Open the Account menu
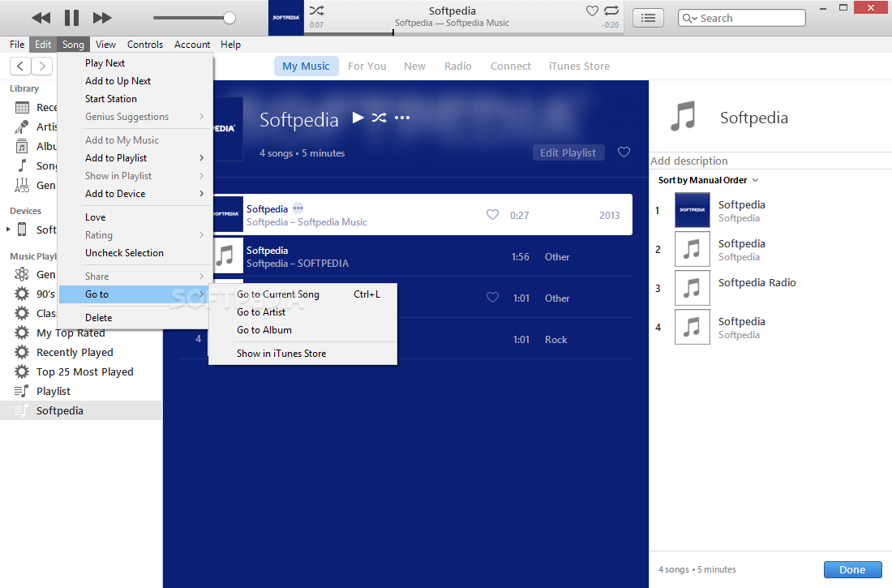This screenshot has width=892, height=588. click(192, 45)
